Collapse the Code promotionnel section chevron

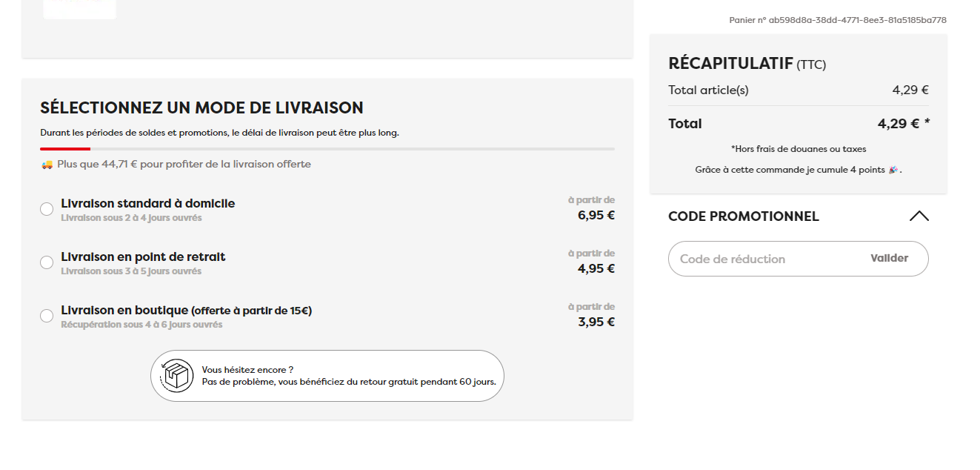click(x=919, y=216)
